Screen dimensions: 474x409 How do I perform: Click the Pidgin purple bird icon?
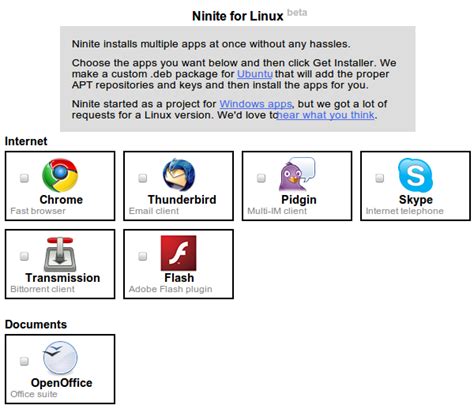[x=297, y=175]
